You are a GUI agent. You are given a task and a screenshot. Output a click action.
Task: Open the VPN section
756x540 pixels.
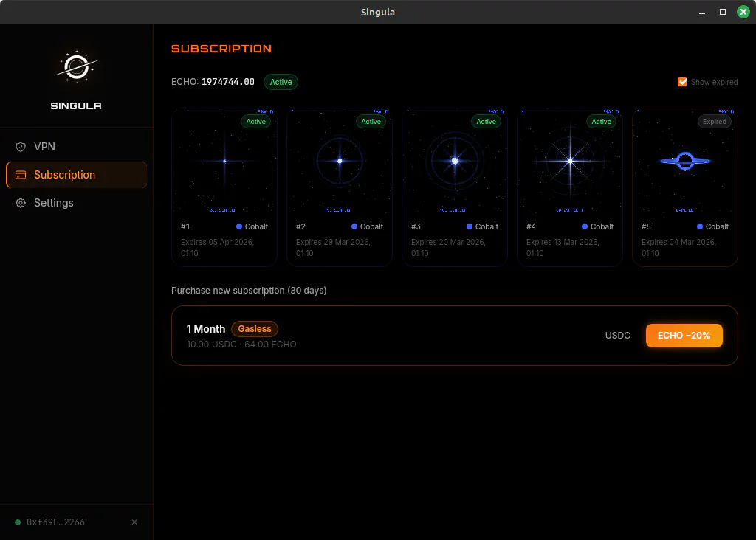coord(76,147)
